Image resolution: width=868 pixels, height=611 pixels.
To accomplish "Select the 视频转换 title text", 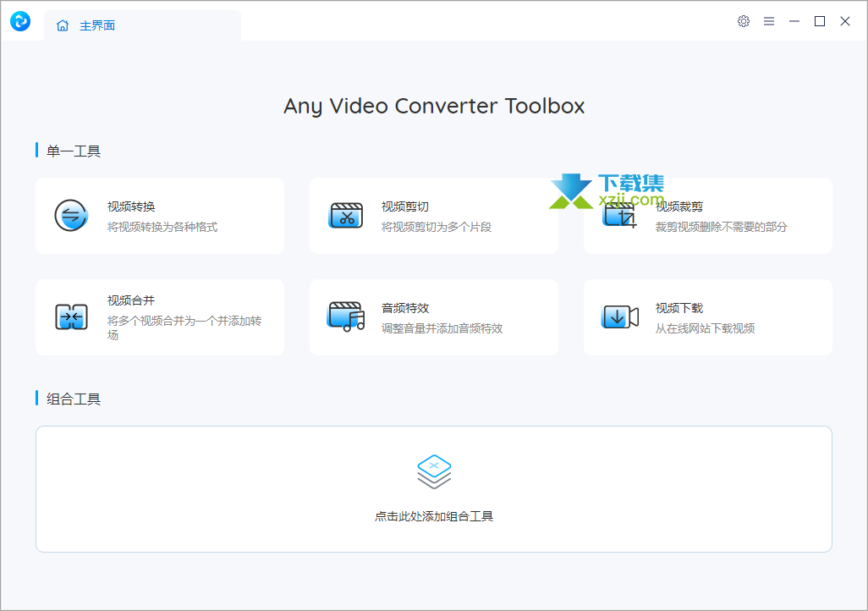I will 131,206.
